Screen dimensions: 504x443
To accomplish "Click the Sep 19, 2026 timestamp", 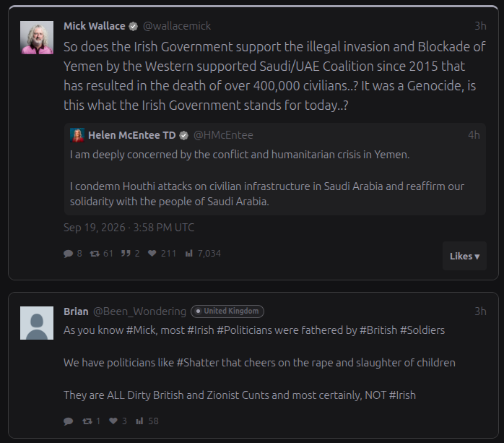I will pyautogui.click(x=129, y=228).
